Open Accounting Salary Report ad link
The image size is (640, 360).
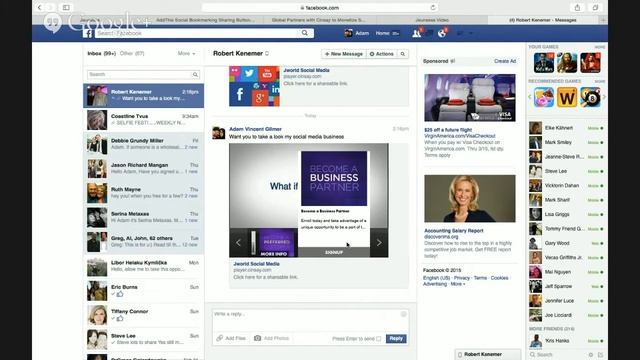[x=453, y=231]
